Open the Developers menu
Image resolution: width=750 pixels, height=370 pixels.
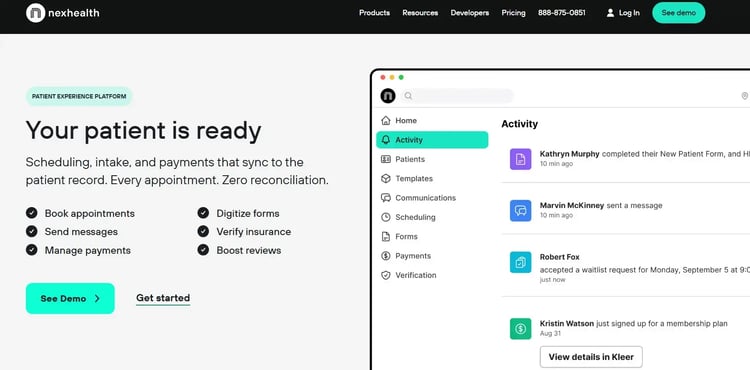(x=470, y=13)
